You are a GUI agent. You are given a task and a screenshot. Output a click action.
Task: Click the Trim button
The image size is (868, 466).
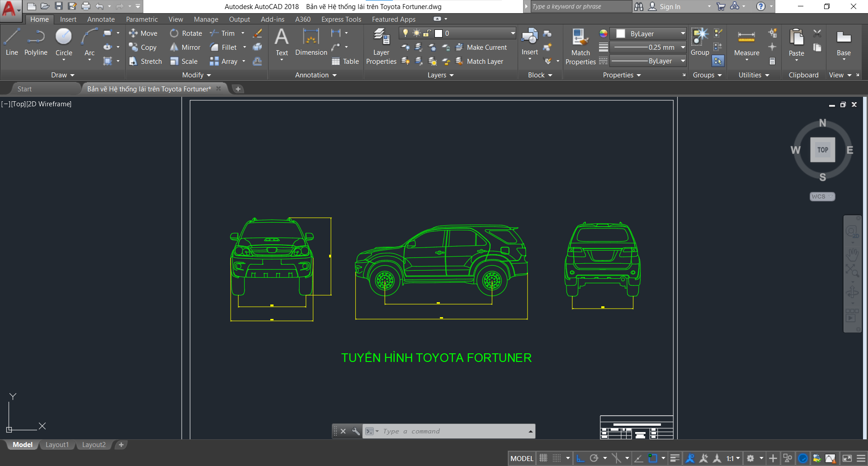coord(222,33)
